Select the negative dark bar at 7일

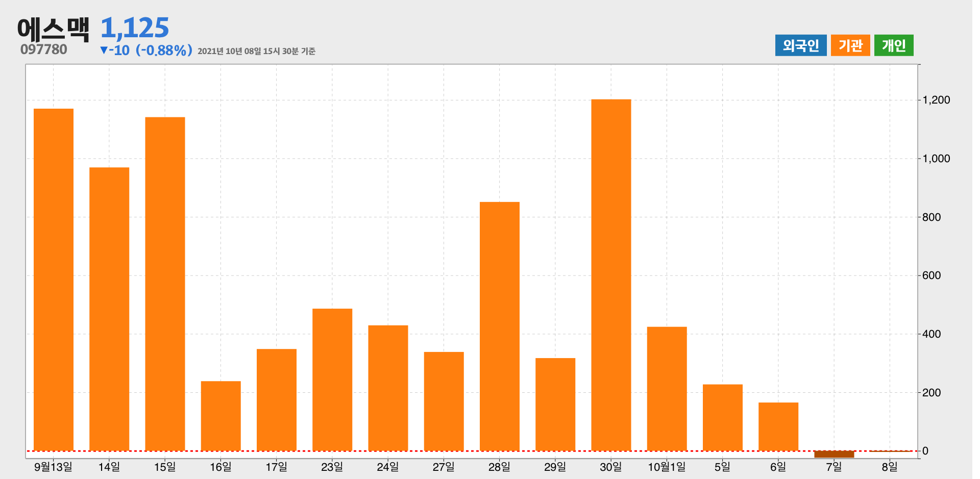834,454
